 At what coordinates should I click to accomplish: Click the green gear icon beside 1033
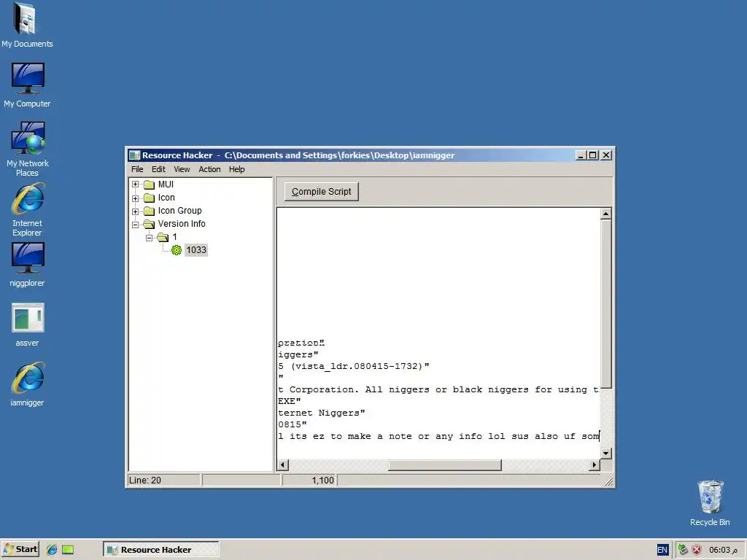coord(177,250)
